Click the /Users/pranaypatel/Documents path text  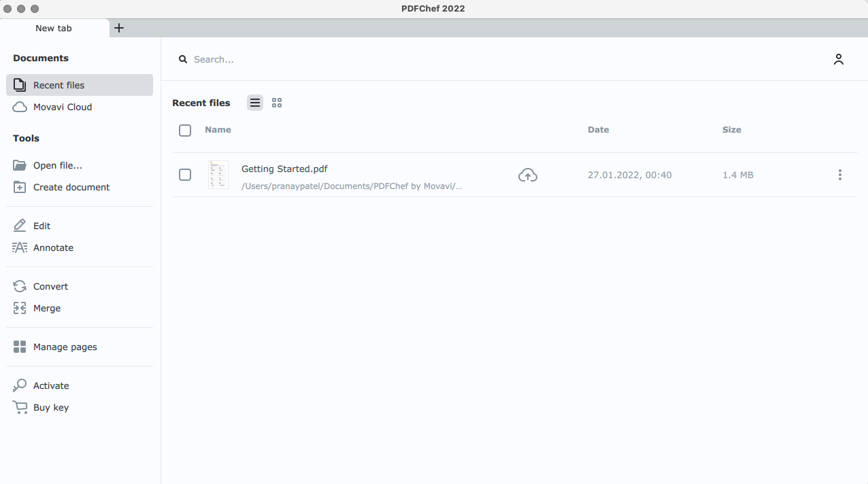point(352,186)
